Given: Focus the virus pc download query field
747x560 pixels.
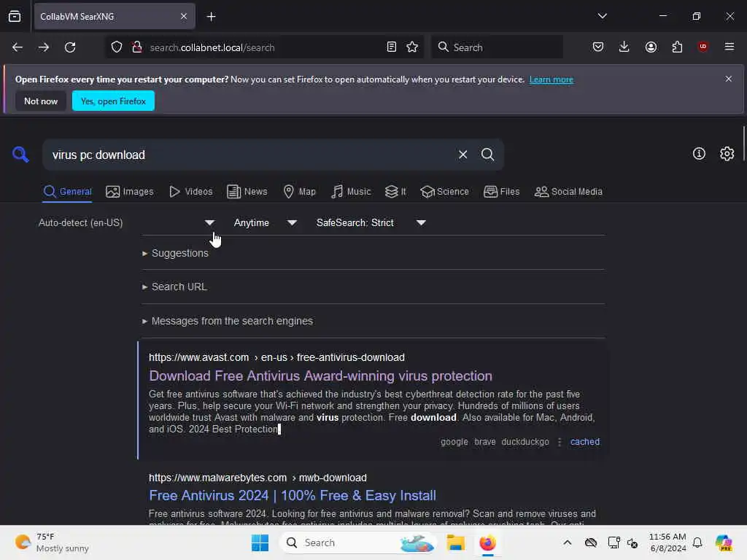Looking at the screenshot, I should click(248, 155).
